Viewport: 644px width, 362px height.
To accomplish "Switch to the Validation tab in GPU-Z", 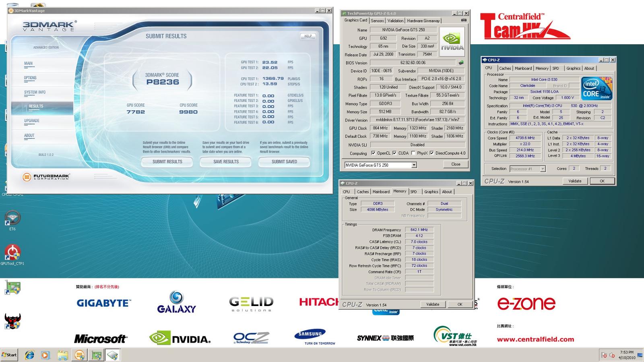I will point(395,21).
